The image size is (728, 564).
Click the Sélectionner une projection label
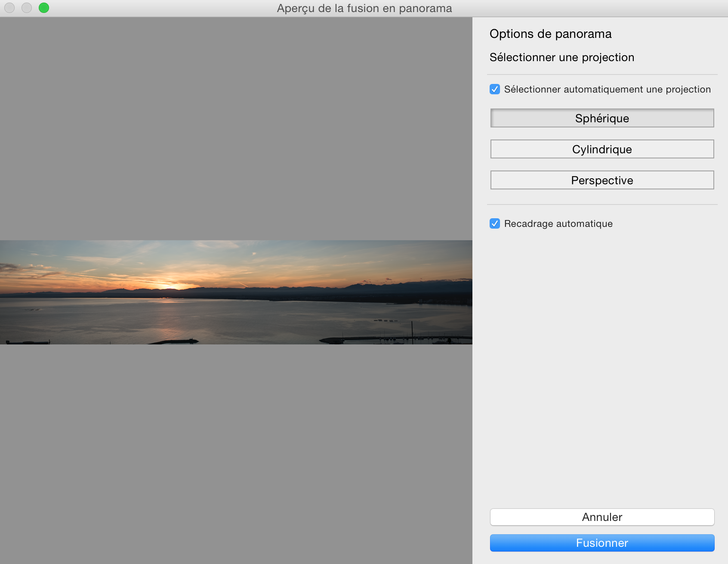point(562,57)
